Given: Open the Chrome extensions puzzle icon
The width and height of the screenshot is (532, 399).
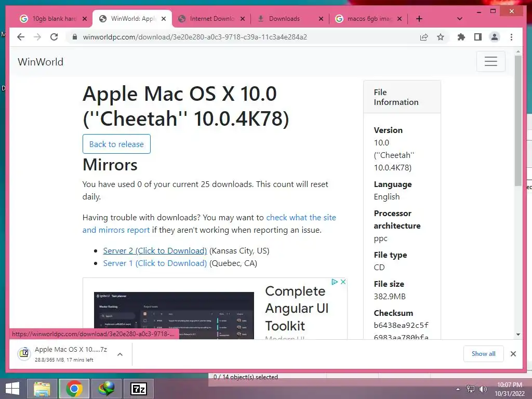Looking at the screenshot, I should 461,37.
